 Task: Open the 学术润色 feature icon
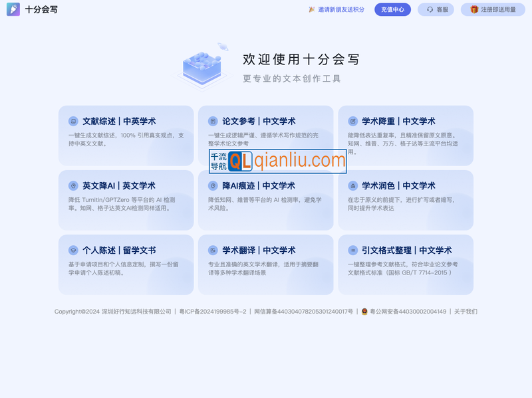tap(352, 185)
